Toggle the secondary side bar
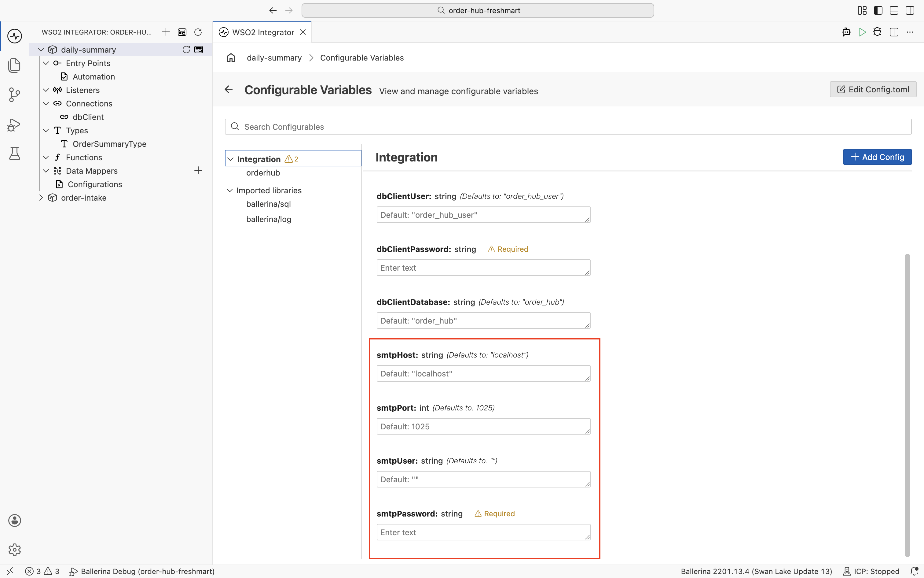The height and width of the screenshot is (578, 924). pos(910,10)
